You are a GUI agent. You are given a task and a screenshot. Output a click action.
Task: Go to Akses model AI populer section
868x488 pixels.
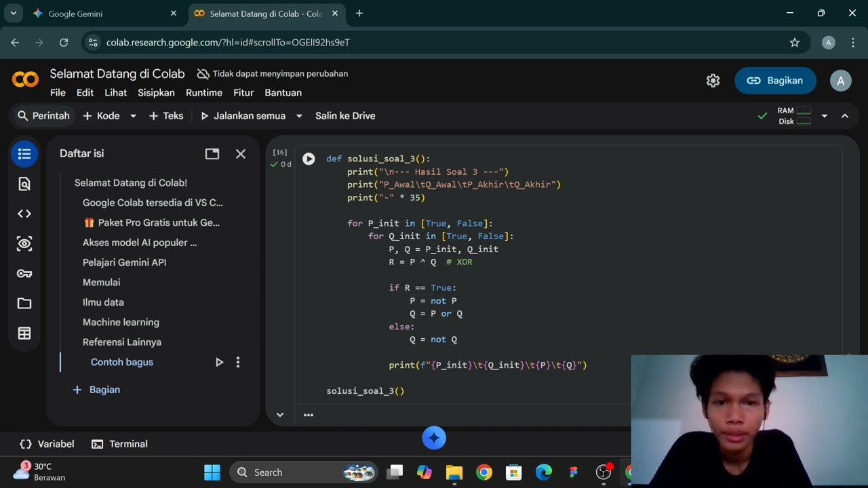click(x=140, y=243)
